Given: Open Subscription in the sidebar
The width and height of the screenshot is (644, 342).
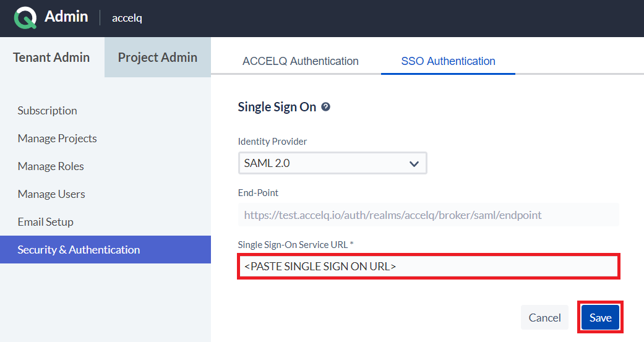Looking at the screenshot, I should tap(47, 111).
